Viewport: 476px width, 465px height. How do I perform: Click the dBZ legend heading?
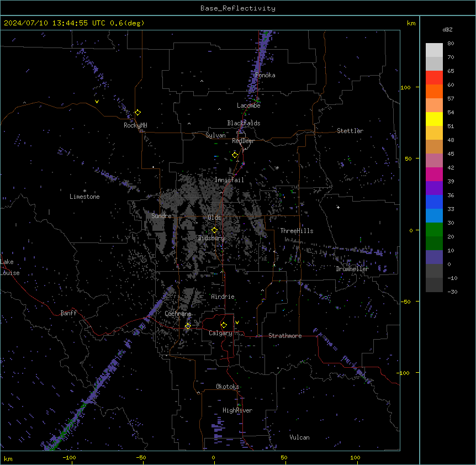(x=447, y=29)
